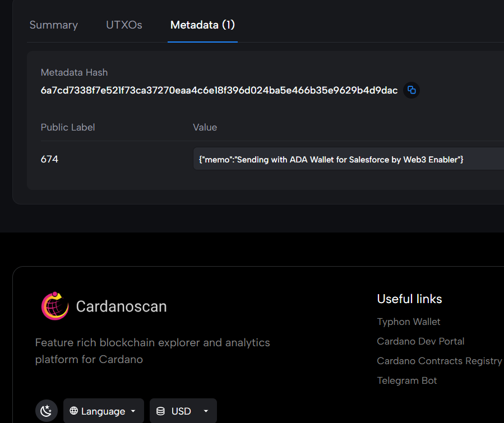Click the memo value field
This screenshot has height=423, width=504.
pos(349,159)
